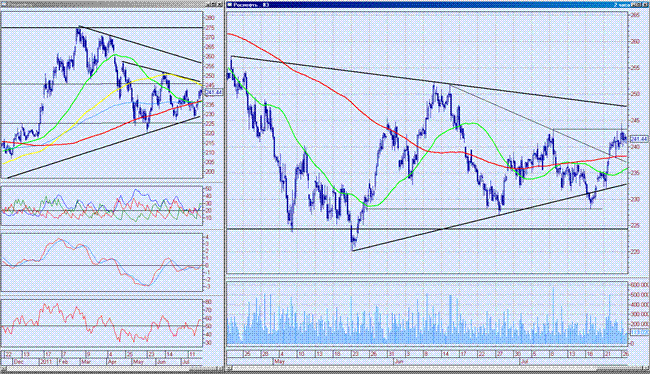This screenshot has height=374, width=650.
Task: Click the 2011 year marker on left timeline
Action: [46, 362]
